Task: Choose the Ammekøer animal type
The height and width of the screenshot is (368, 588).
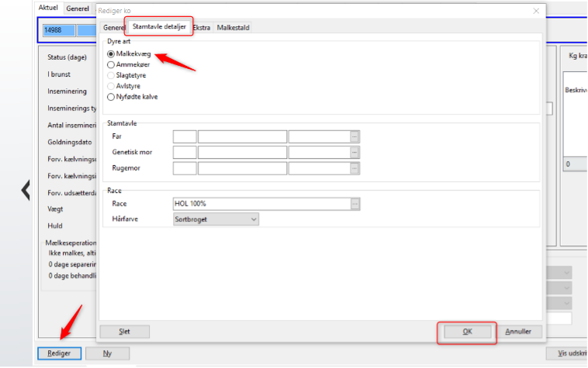Action: point(111,65)
